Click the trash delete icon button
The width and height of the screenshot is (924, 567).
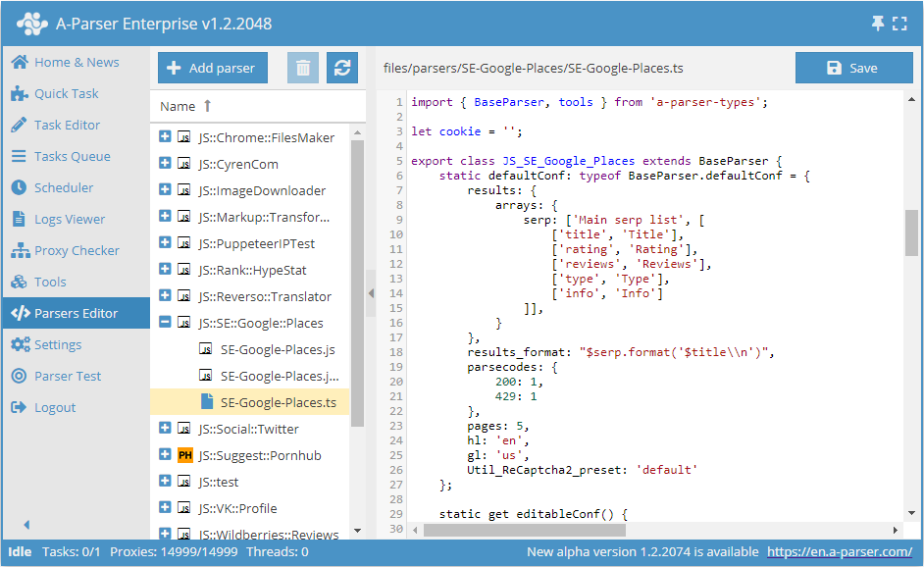tap(303, 68)
